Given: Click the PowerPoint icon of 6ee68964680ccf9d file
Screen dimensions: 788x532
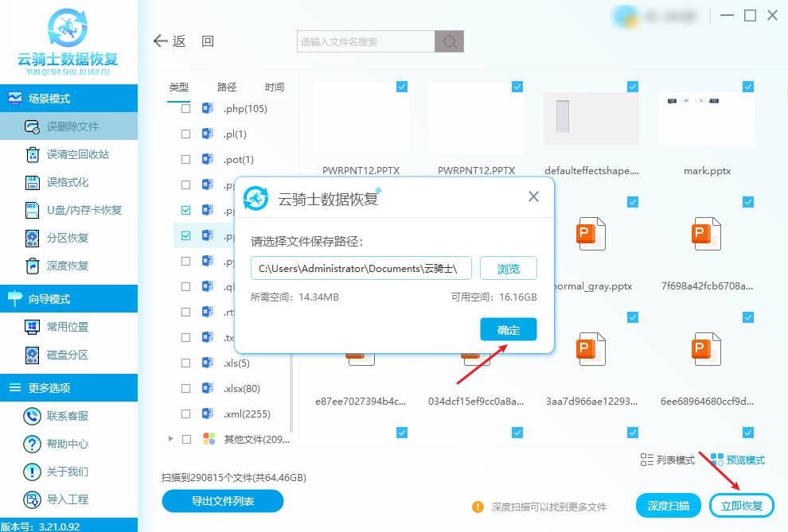Looking at the screenshot, I should [x=706, y=349].
